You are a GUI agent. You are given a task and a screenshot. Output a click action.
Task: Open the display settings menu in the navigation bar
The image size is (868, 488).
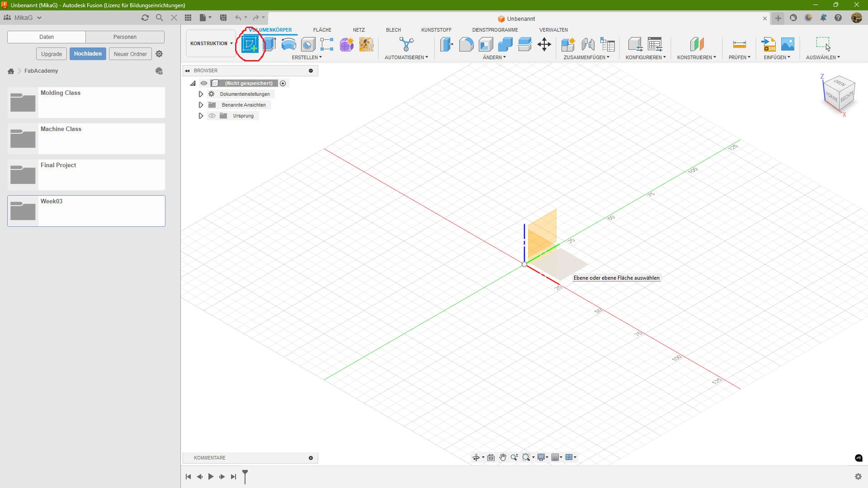543,457
